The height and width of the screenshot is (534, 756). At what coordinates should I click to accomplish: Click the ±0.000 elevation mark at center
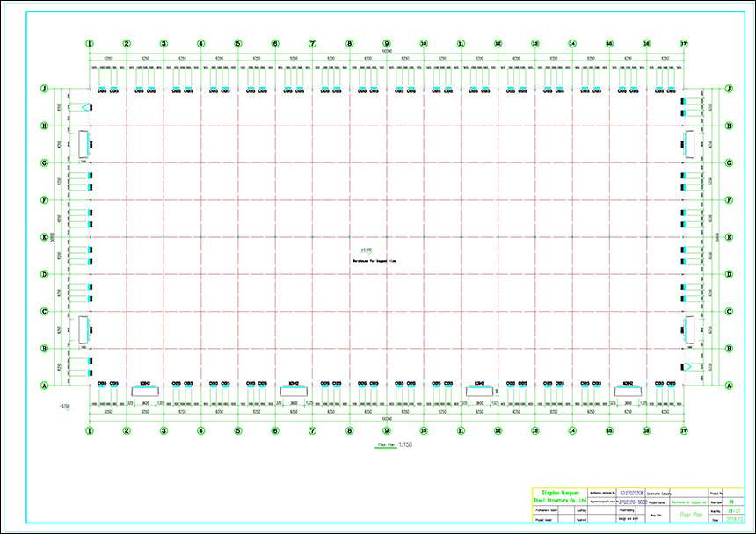(378, 250)
